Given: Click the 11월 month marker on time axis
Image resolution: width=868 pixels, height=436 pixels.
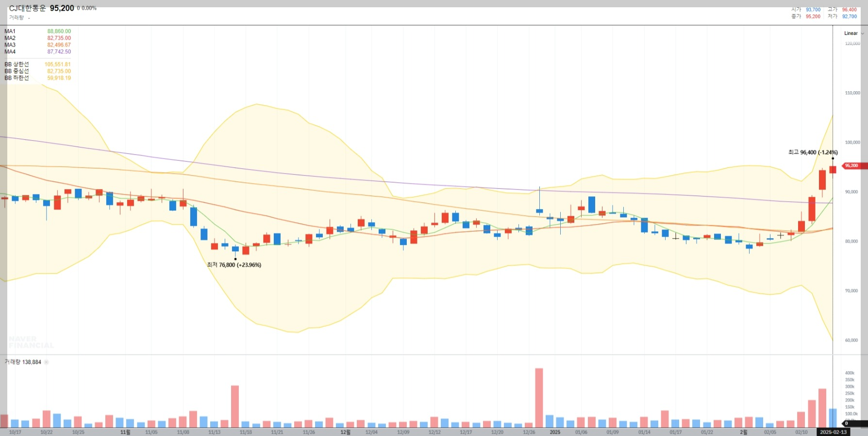Looking at the screenshot, I should (x=125, y=432).
